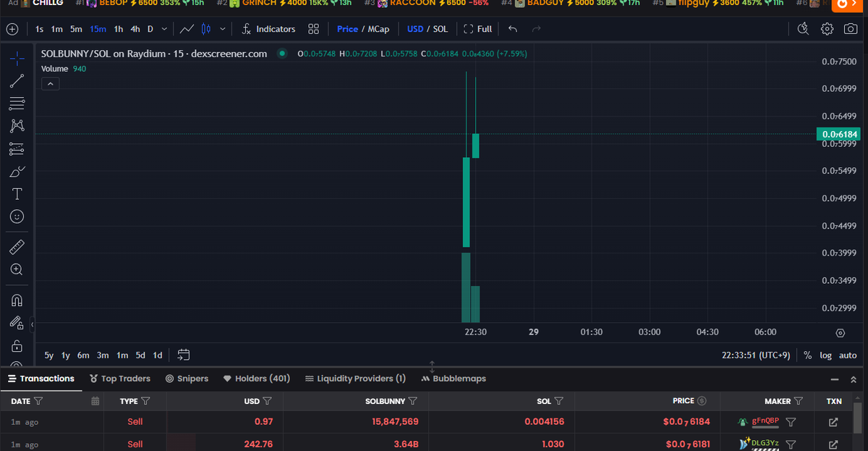Open the date calendar picker in the DATE column
The width and height of the screenshot is (868, 451).
pos(95,401)
